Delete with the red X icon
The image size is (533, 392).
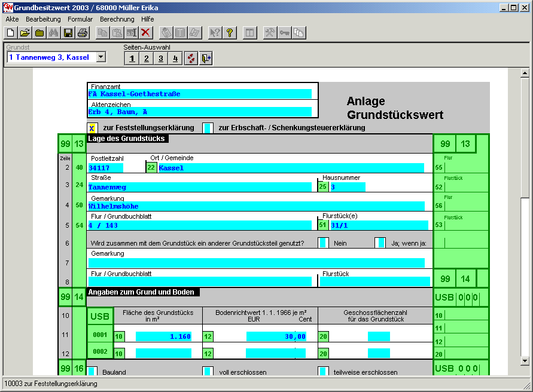click(x=145, y=33)
